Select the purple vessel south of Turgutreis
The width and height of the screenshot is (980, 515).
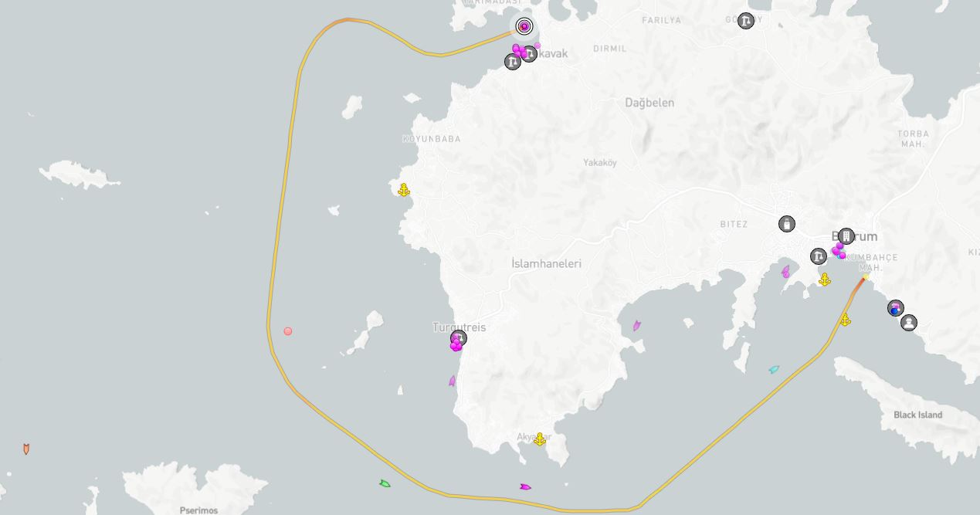[x=453, y=381]
